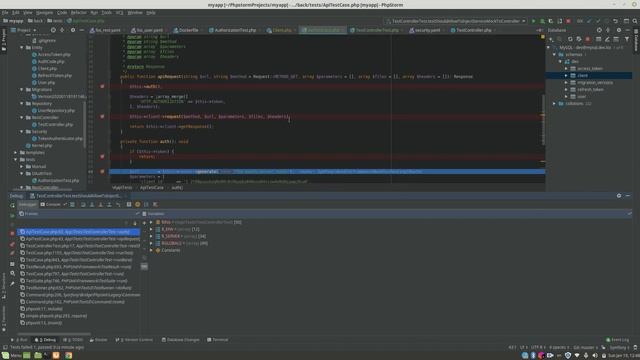Click the Rerun debug icon on left strip
The width and height of the screenshot is (640, 360).
[12, 205]
